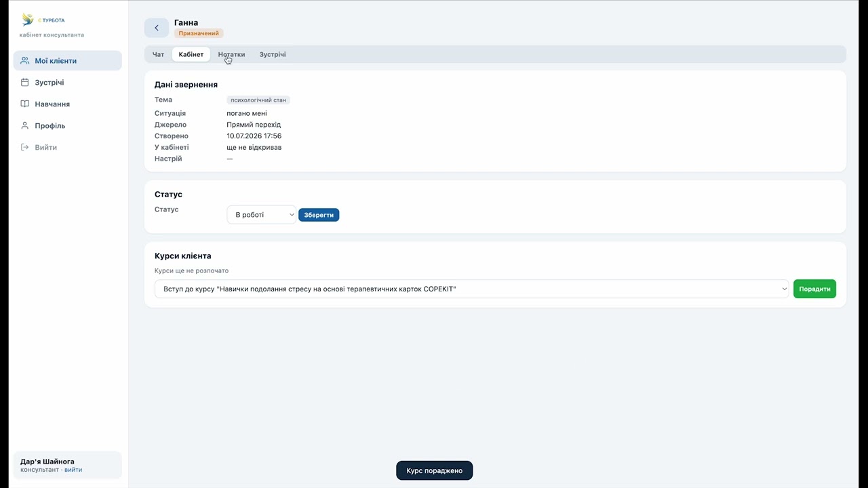
Task: Expand the course dropdown showing COPEKIT
Action: [472, 289]
